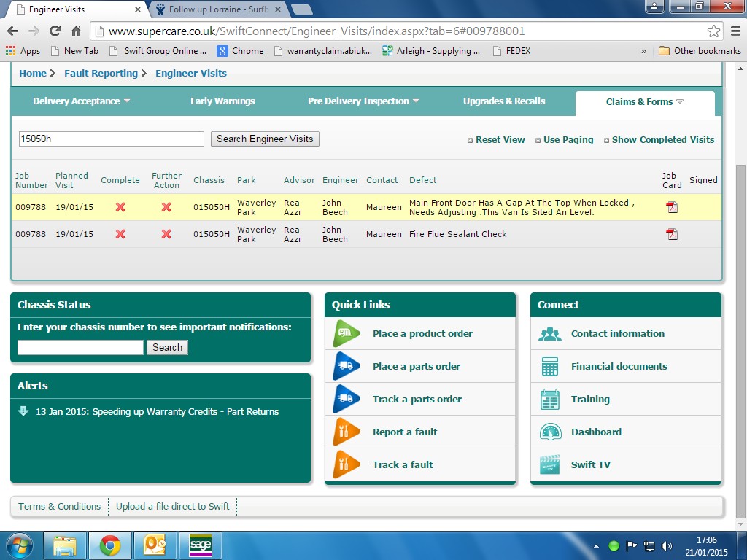747x560 pixels.
Task: Open Windows Explorer from the taskbar
Action: pos(65,545)
